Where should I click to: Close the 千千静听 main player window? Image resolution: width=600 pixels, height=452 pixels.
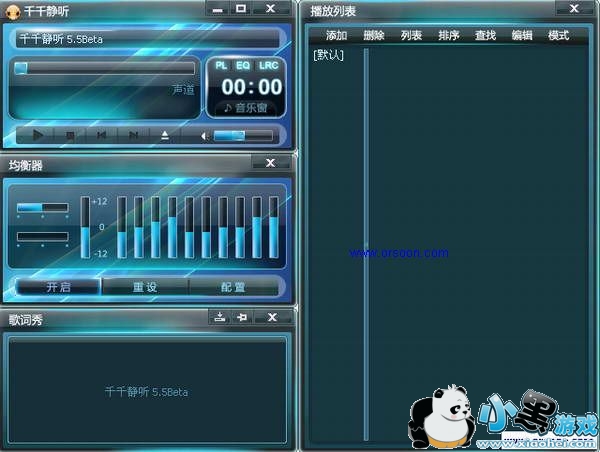pos(271,8)
